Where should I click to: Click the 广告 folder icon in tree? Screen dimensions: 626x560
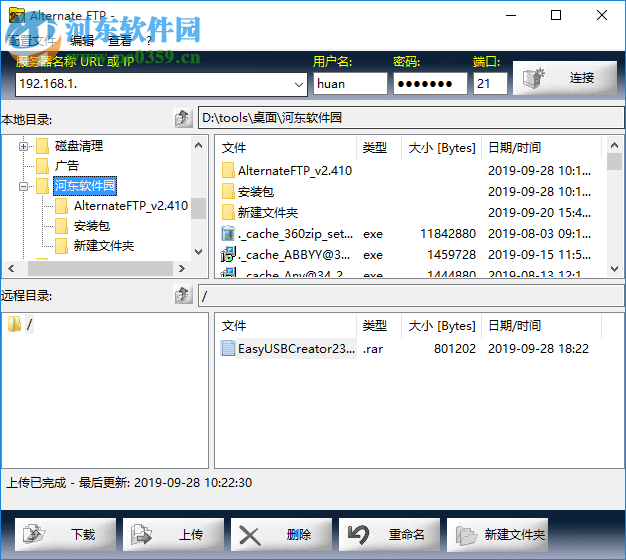click(42, 166)
